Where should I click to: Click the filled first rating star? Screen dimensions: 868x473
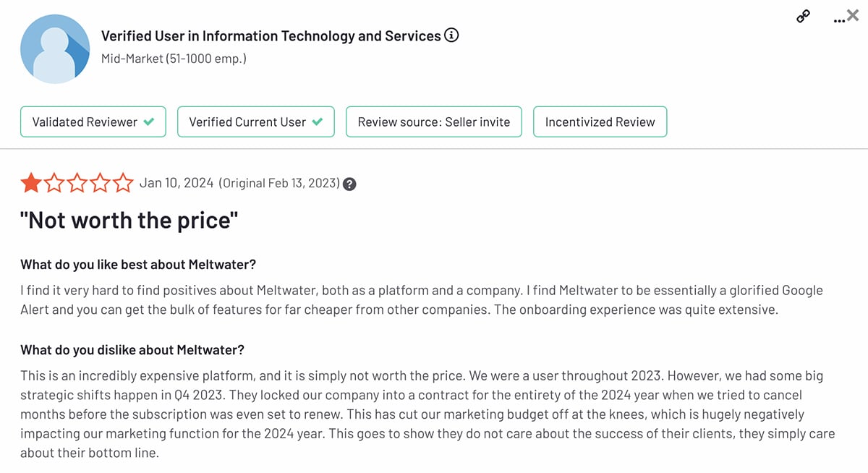click(x=30, y=183)
